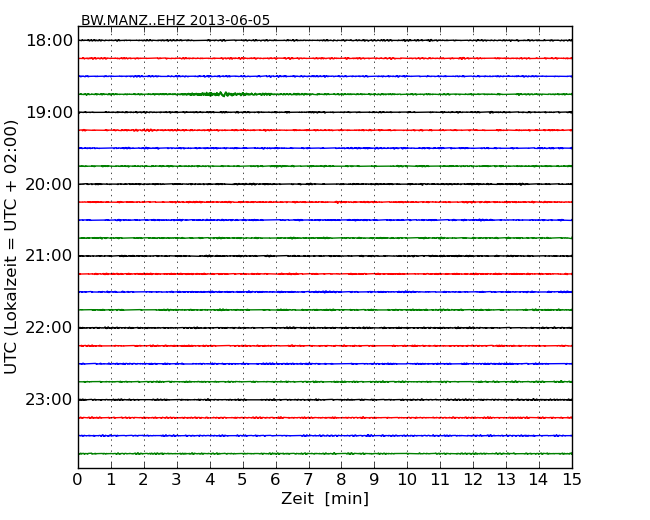Click the x-axis label Zeit [min]
The height and width of the screenshot is (520, 650).
(325, 498)
